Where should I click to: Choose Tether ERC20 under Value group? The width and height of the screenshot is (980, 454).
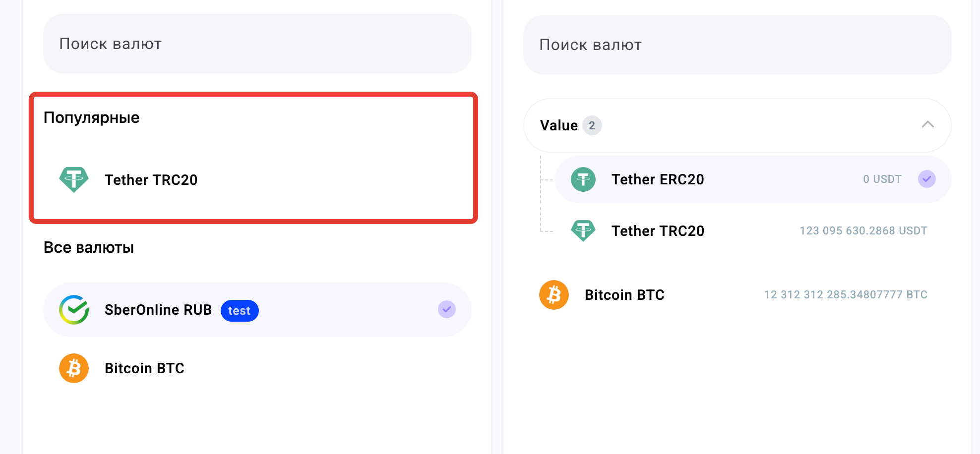[x=753, y=179]
